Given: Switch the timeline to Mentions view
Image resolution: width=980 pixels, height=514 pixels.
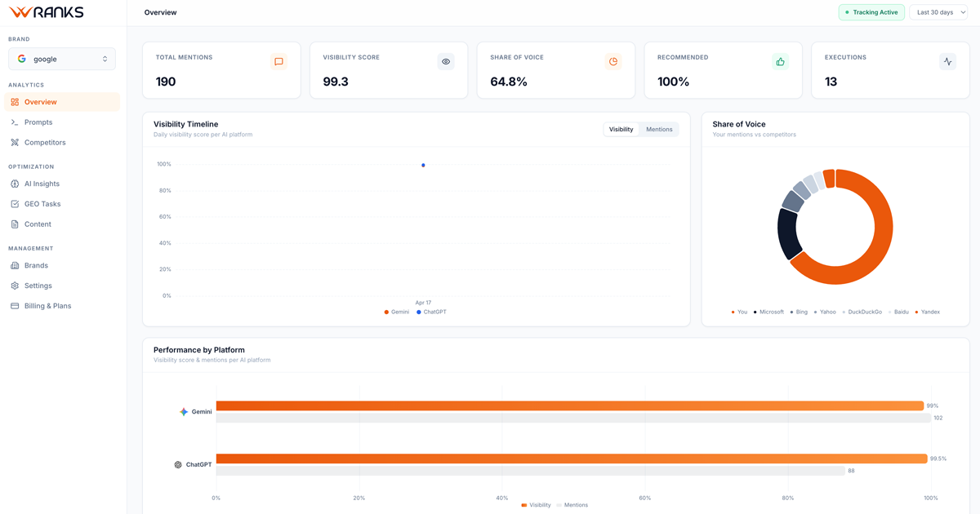Looking at the screenshot, I should coord(658,129).
